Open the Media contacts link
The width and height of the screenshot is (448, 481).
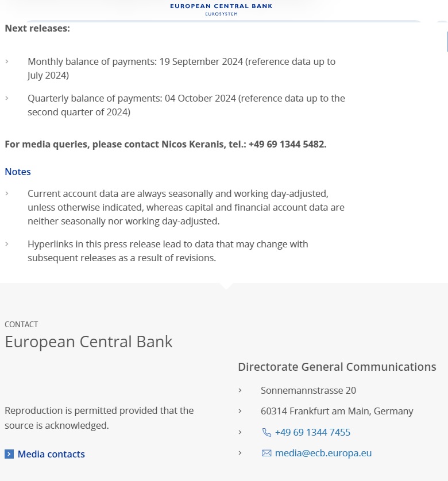click(51, 454)
